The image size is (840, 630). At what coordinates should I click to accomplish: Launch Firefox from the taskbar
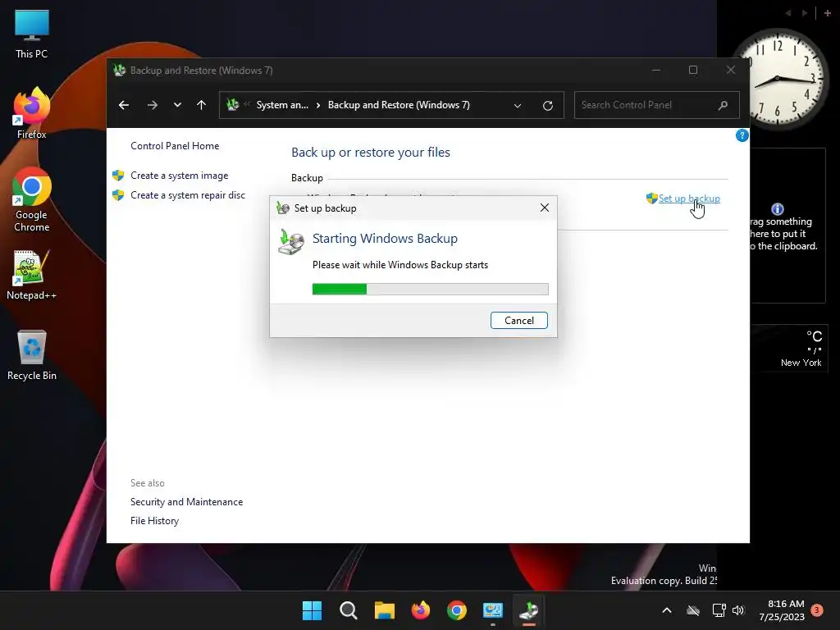421,610
